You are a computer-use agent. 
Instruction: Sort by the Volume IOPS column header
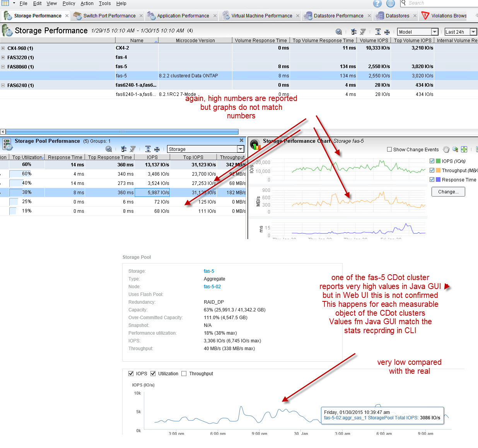(x=374, y=40)
